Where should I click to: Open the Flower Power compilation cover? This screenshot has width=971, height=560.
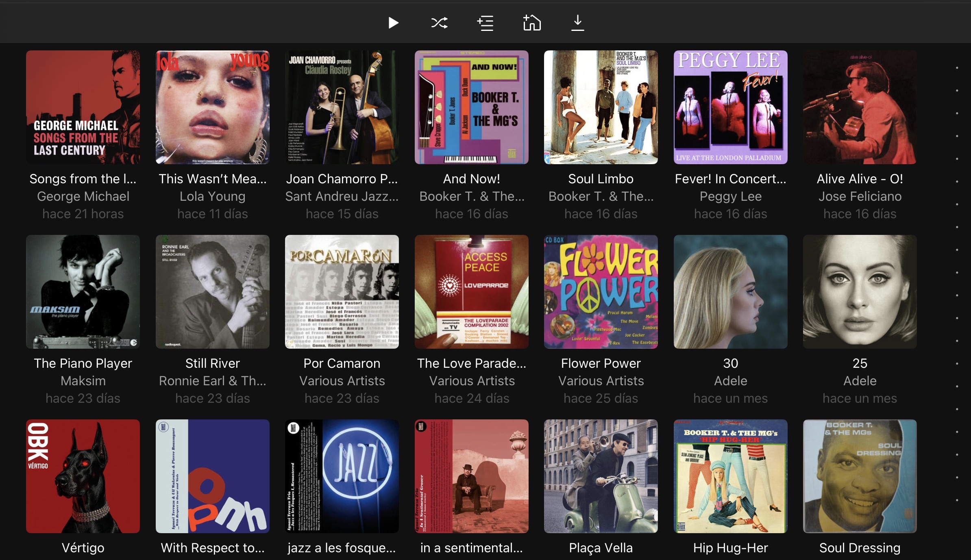[601, 292]
